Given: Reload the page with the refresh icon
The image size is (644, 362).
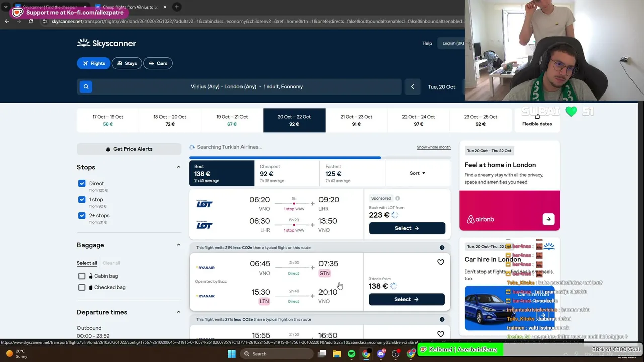Looking at the screenshot, I should 31,21.
